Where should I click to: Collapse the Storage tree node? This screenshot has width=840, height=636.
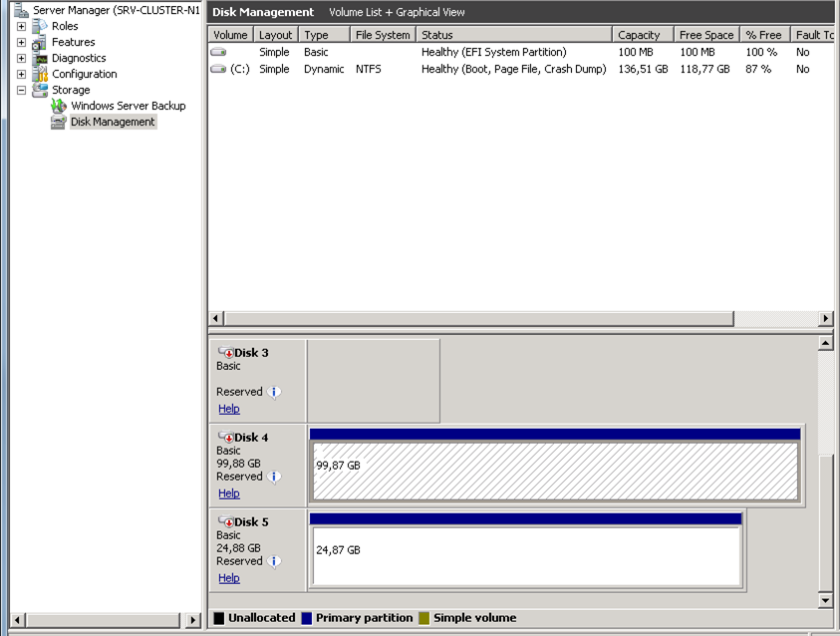tap(22, 91)
